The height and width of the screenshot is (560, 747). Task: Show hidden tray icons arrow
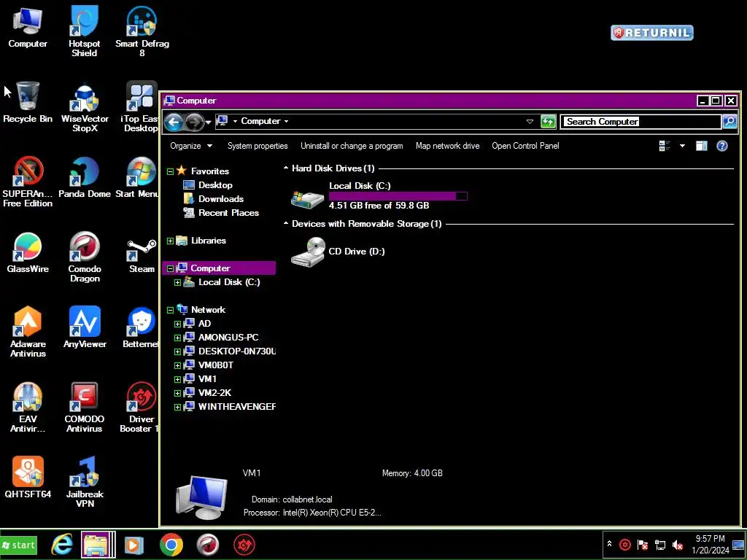coord(609,544)
